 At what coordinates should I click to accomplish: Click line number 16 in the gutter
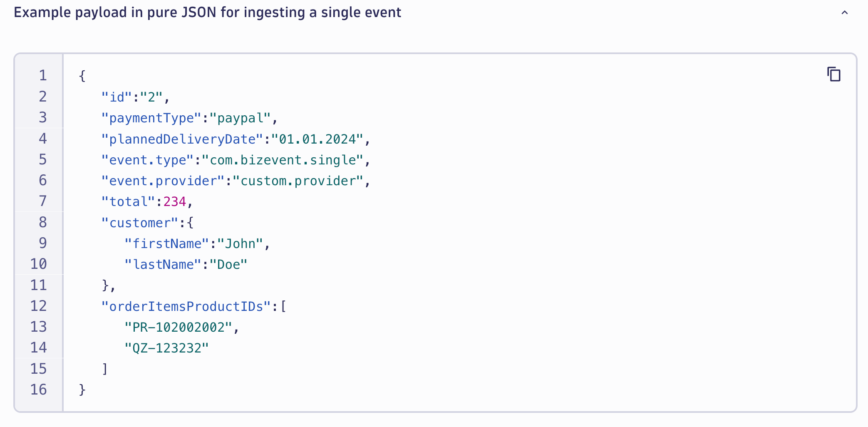pos(39,390)
